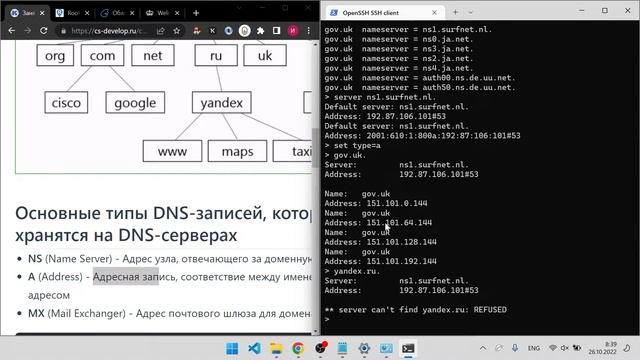Image resolution: width=640 pixels, height=360 pixels.
Task: Click the org node in the DNS tree
Action: click(55, 55)
